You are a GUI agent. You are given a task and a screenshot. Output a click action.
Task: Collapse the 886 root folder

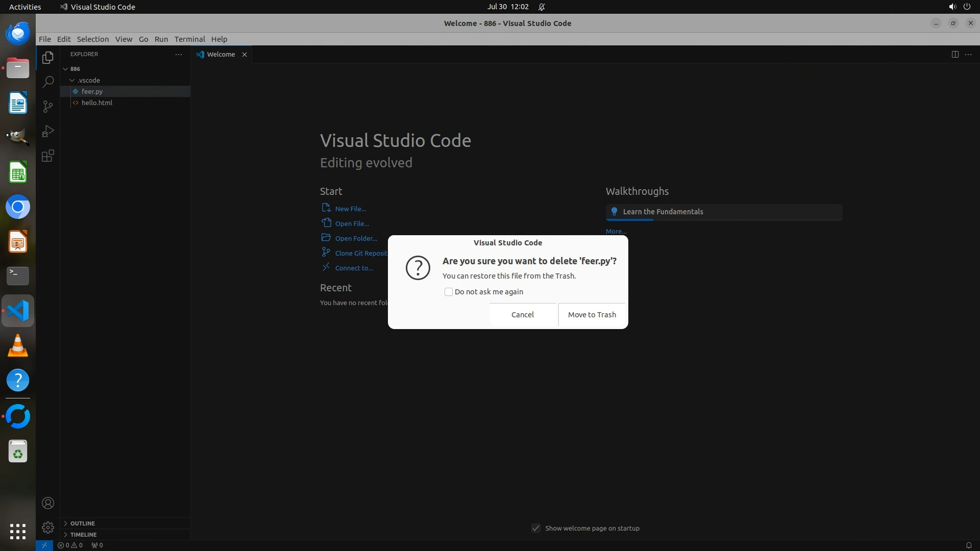pyautogui.click(x=65, y=68)
